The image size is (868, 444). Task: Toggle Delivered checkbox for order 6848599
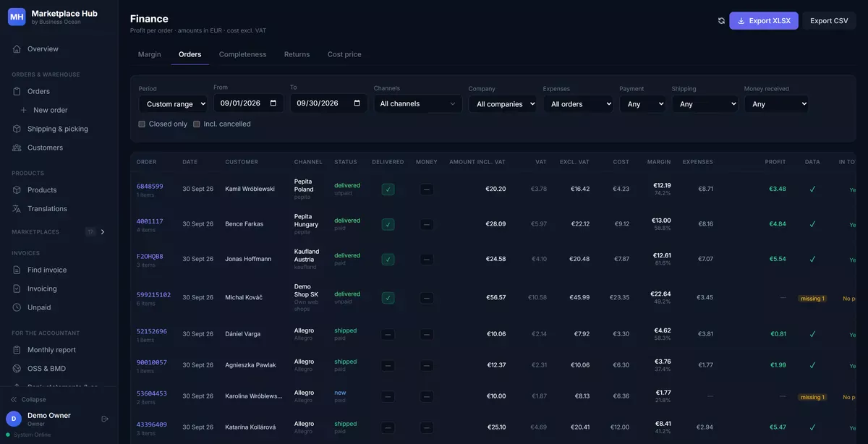388,189
